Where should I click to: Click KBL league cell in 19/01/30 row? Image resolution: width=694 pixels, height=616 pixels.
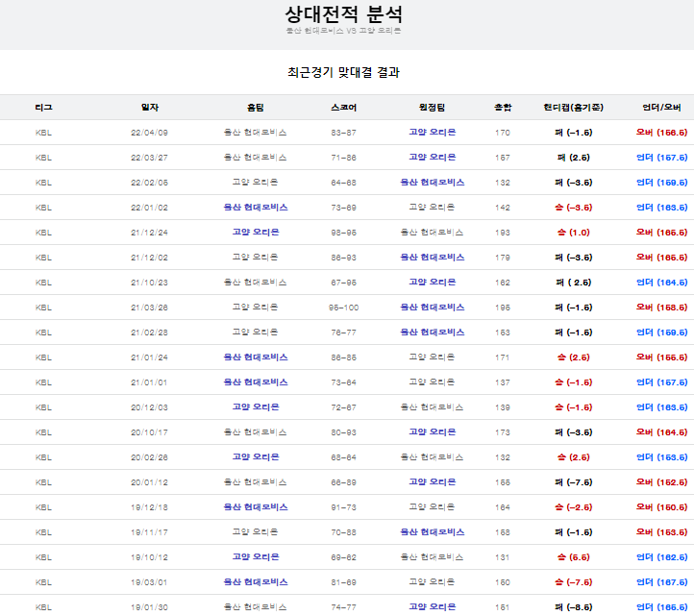pyautogui.click(x=43, y=607)
